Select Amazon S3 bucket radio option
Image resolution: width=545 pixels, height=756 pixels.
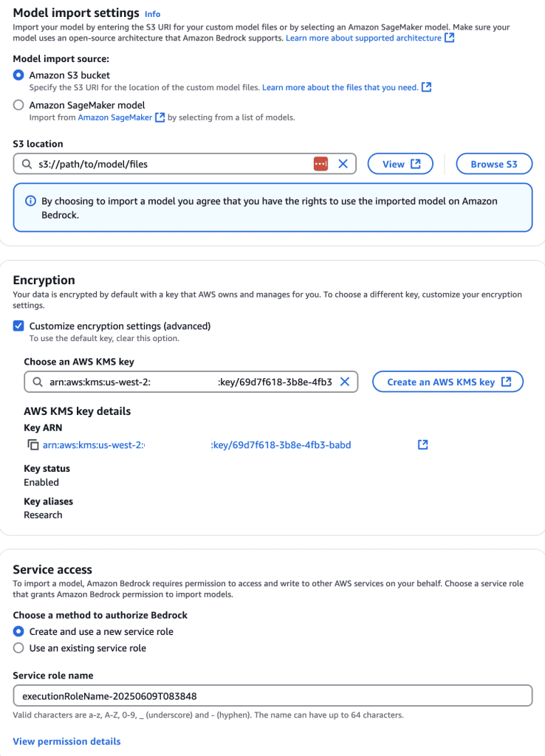19,75
